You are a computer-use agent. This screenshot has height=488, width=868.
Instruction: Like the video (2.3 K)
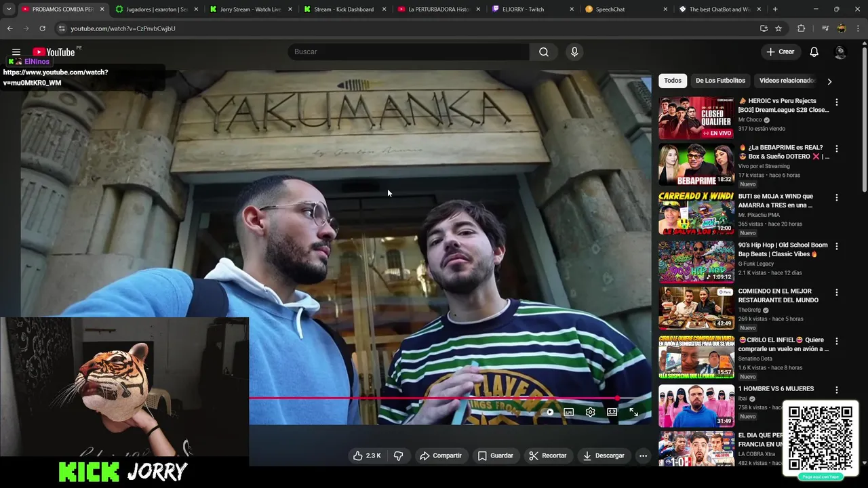[367, 455]
